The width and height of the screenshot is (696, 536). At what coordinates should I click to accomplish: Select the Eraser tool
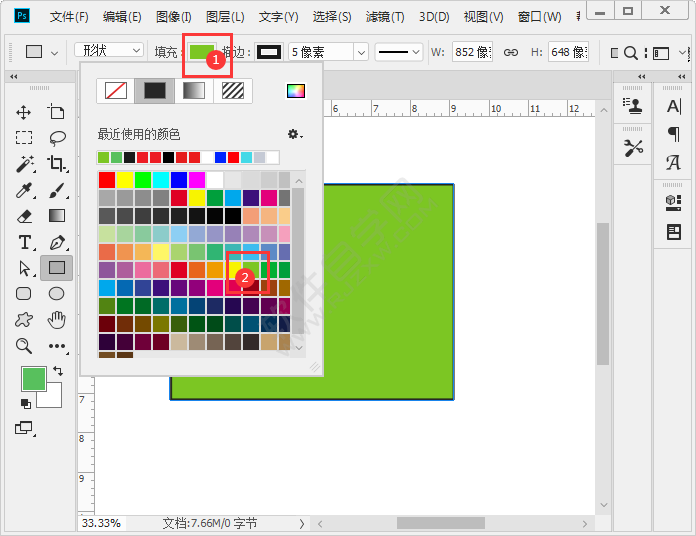point(24,216)
